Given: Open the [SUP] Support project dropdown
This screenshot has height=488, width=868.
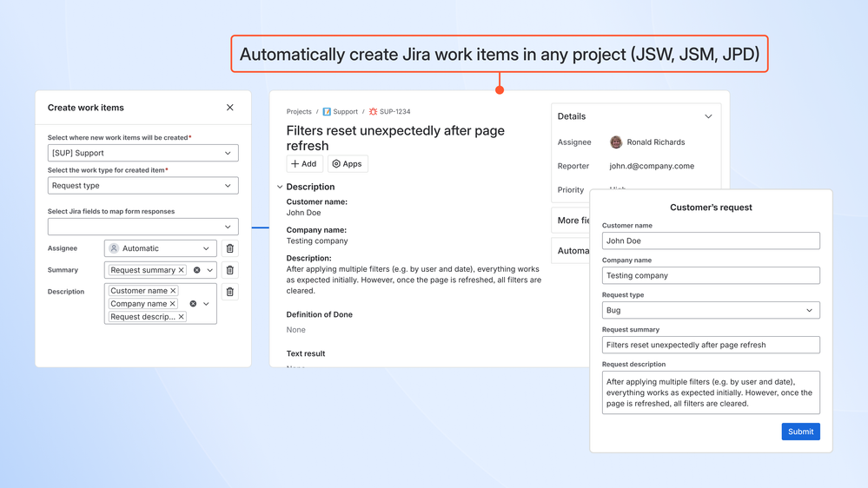Looking at the screenshot, I should click(x=142, y=154).
